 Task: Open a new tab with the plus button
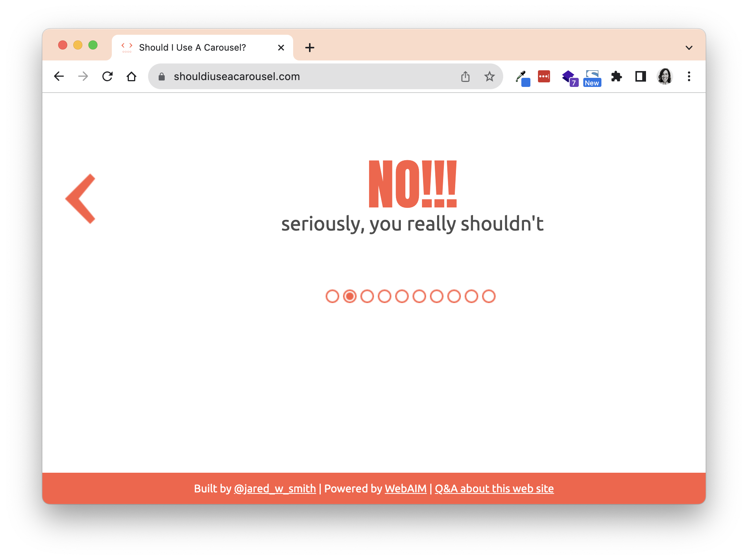(310, 48)
